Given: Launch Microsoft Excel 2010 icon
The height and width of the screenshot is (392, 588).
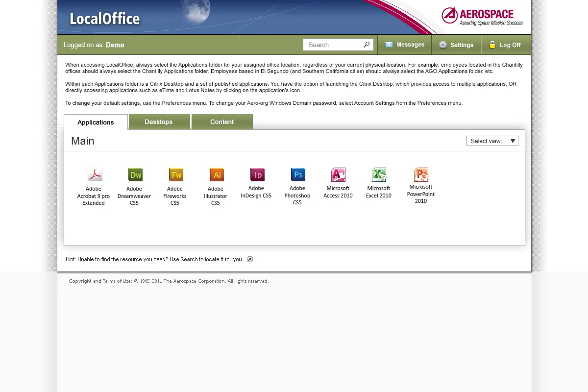Looking at the screenshot, I should coord(379,174).
